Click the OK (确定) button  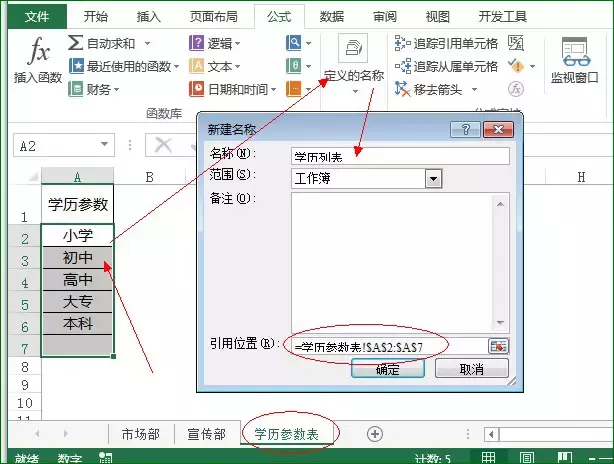pyautogui.click(x=388, y=368)
